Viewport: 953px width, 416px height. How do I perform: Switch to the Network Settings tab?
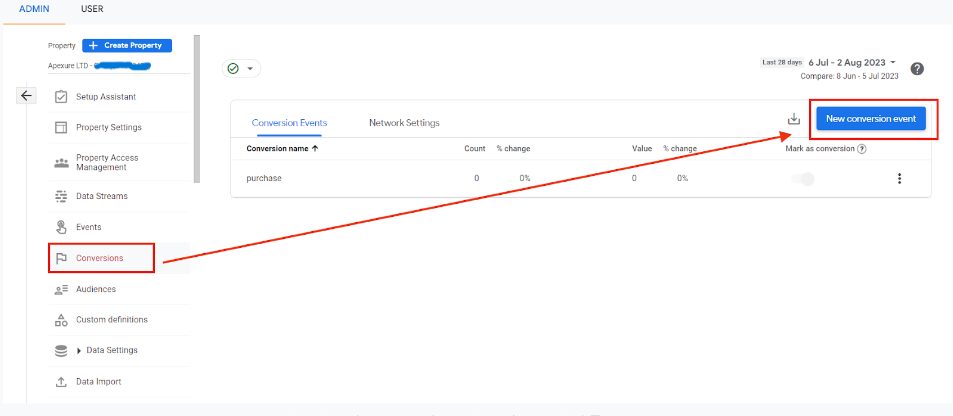coord(404,123)
